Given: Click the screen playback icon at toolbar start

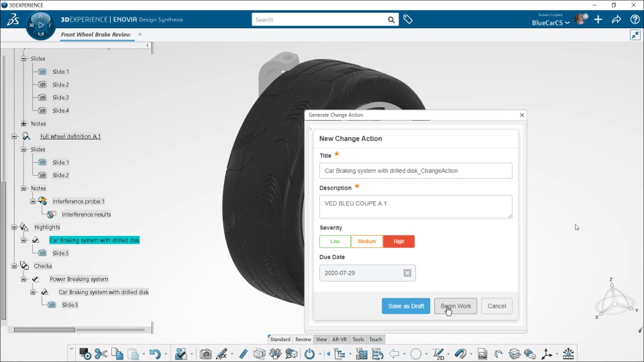Looking at the screenshot, I should (x=85, y=354).
